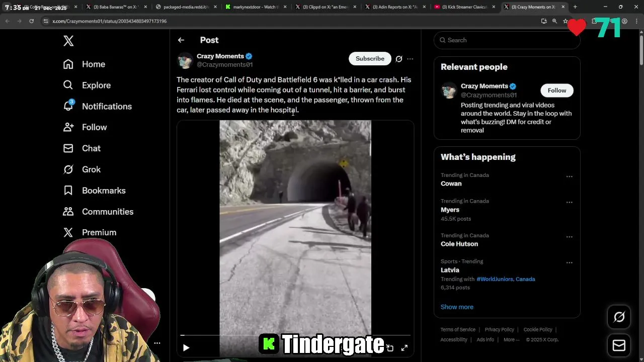
Task: Open the Accessibility footer link
Action: pyautogui.click(x=454, y=340)
